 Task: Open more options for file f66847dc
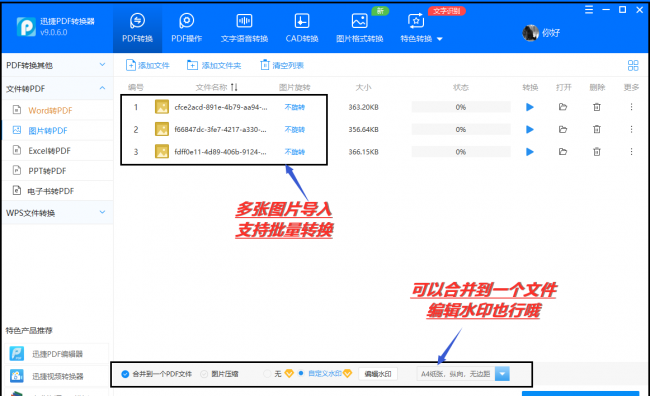click(x=631, y=129)
